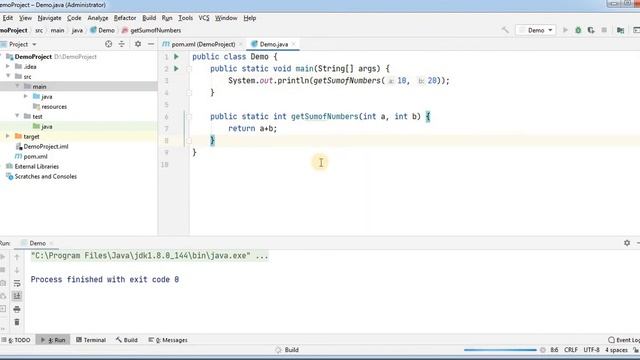Screen dimensions: 640x360
Task: Collapse the main folder
Action: click(17, 86)
